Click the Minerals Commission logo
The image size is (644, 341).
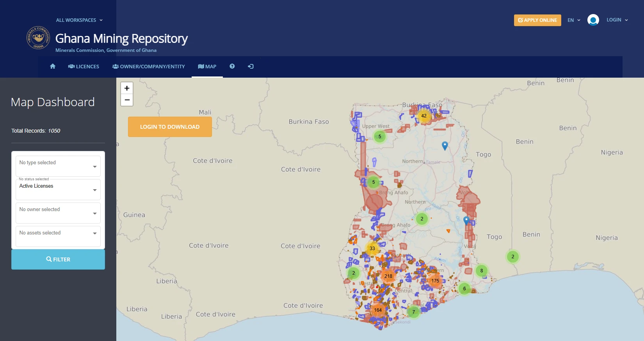[38, 38]
